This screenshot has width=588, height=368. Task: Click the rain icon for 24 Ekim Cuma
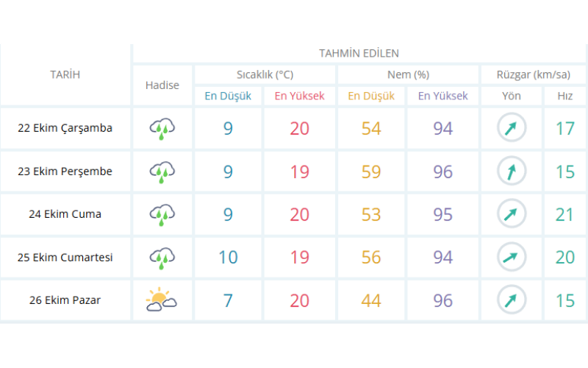tap(162, 214)
